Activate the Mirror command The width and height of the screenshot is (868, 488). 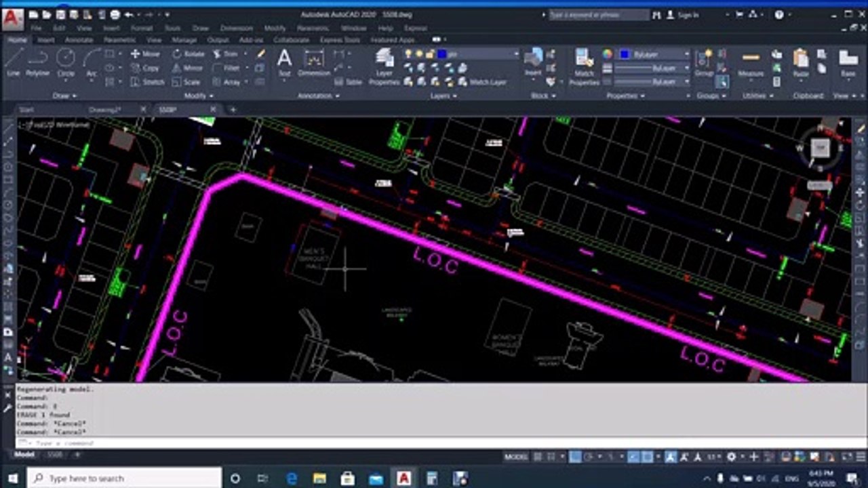(x=187, y=68)
